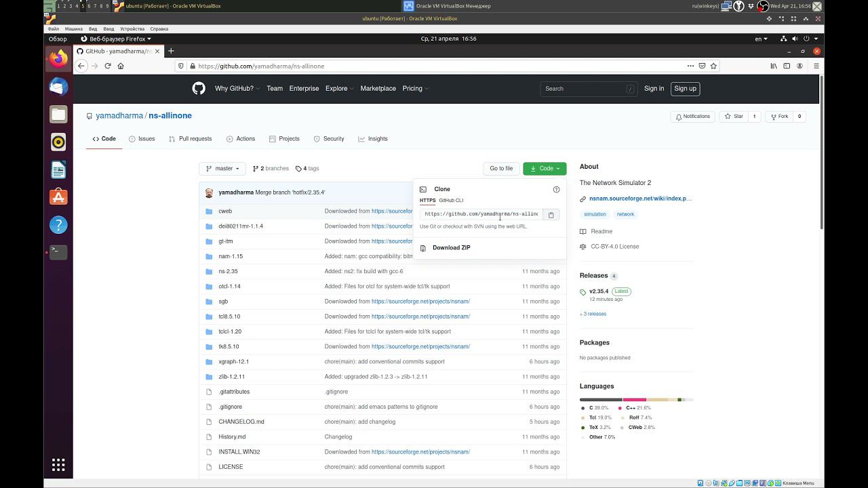868x488 pixels.
Task: Open the Устройства menu in VirtualBox
Action: pos(132,29)
